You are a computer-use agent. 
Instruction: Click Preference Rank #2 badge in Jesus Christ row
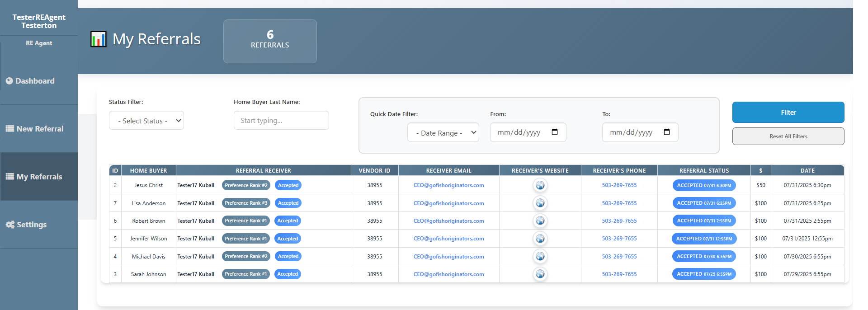click(x=246, y=185)
